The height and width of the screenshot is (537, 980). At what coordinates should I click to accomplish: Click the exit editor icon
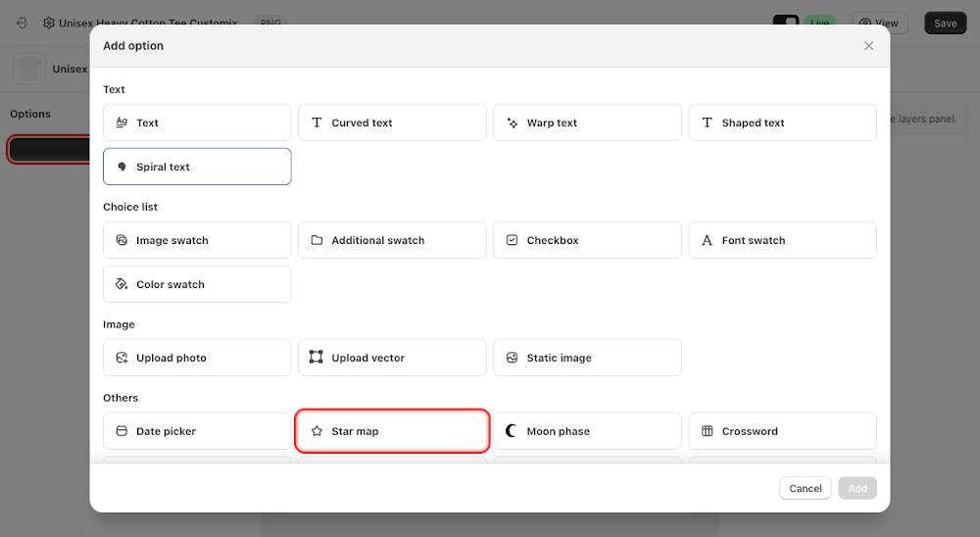(22, 24)
